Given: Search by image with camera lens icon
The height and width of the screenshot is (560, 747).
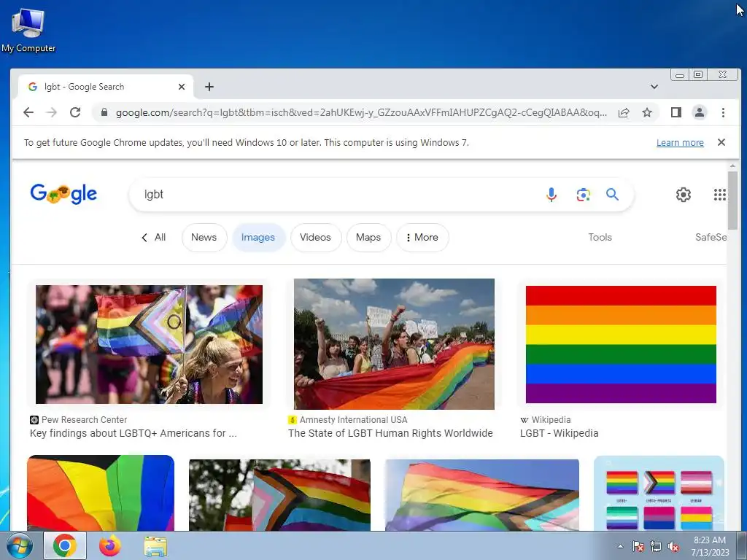Looking at the screenshot, I should pos(583,194).
